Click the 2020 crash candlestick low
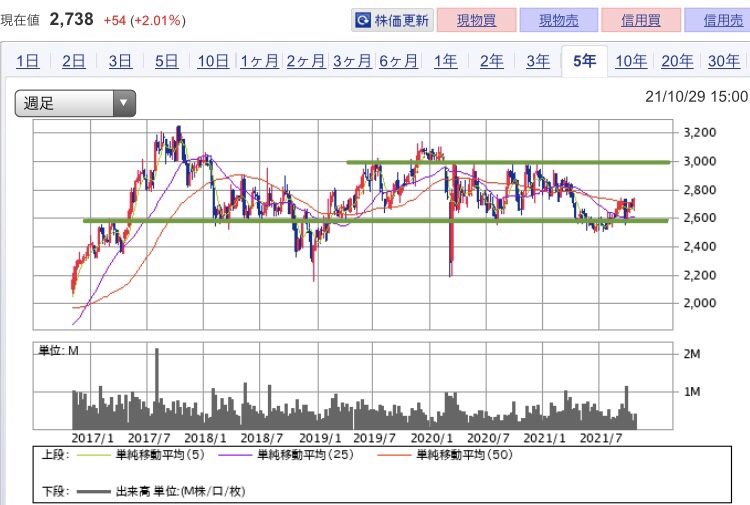The width and height of the screenshot is (750, 505). (x=451, y=268)
